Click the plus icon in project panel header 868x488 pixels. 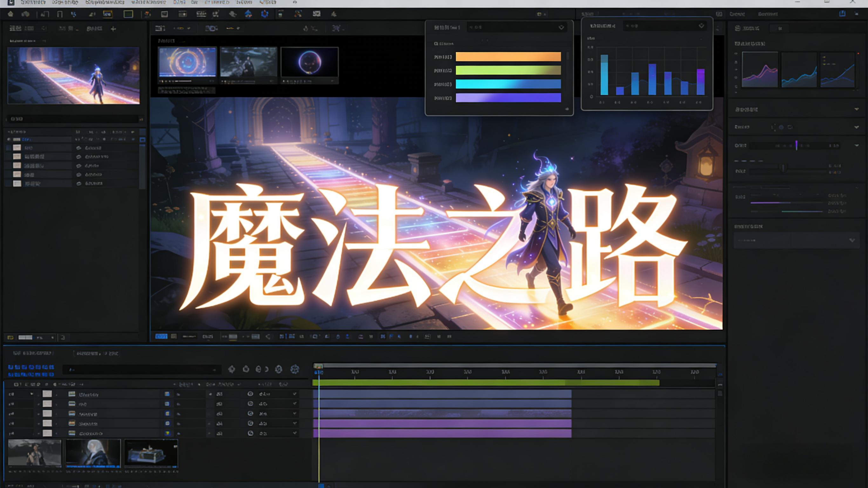pyautogui.click(x=113, y=29)
